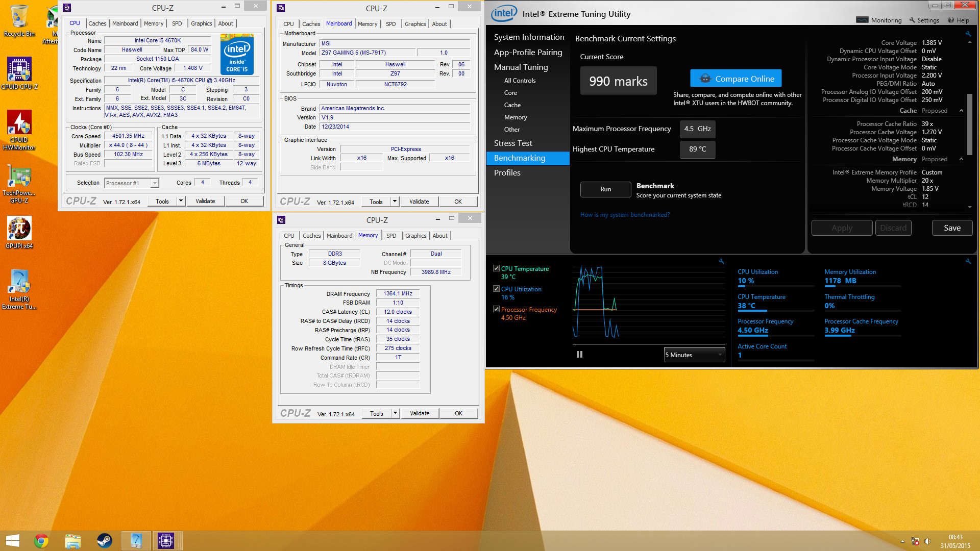Open Tools dropdown arrow in CPU-Z Memory window
This screenshot has height=551, width=980.
[x=395, y=413]
